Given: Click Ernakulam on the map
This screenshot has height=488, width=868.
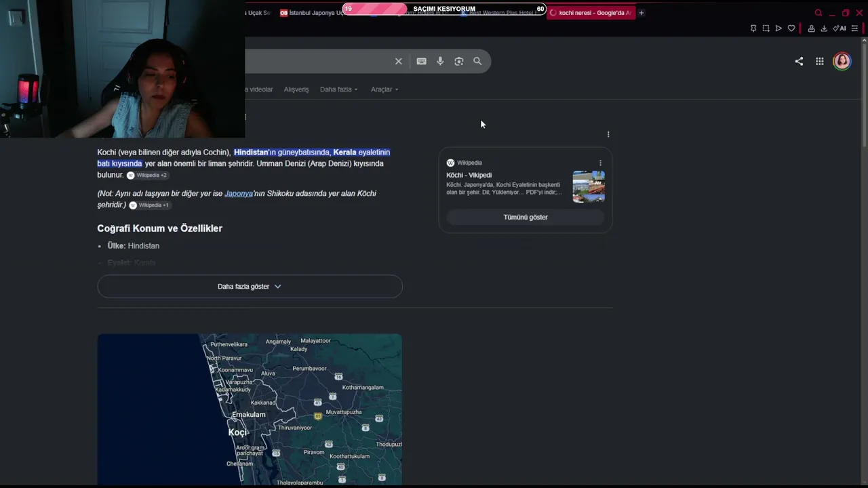Looking at the screenshot, I should pyautogui.click(x=249, y=415).
